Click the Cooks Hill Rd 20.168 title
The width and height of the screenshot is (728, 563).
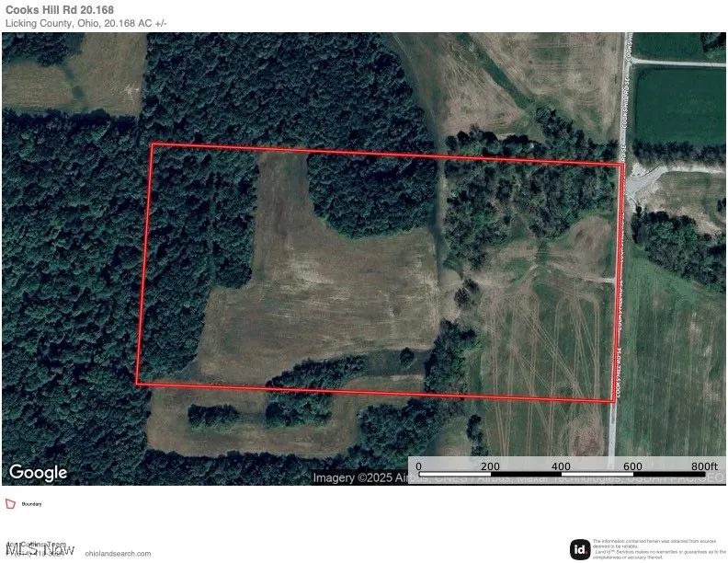coord(60,10)
